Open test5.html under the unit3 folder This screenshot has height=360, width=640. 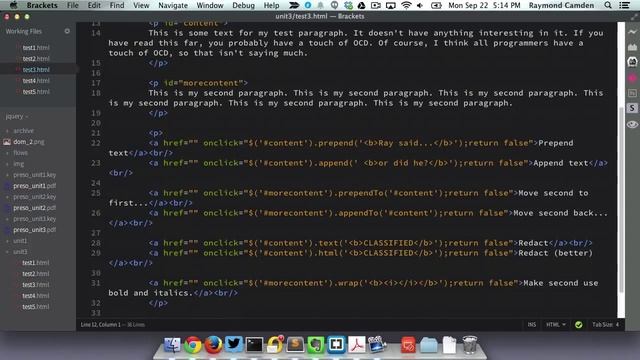point(36,307)
